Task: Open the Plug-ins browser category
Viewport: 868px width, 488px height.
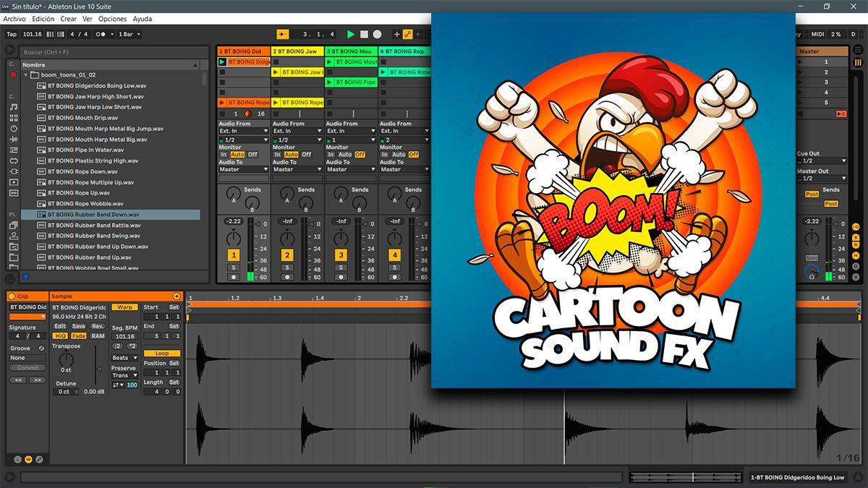Action: [14, 171]
